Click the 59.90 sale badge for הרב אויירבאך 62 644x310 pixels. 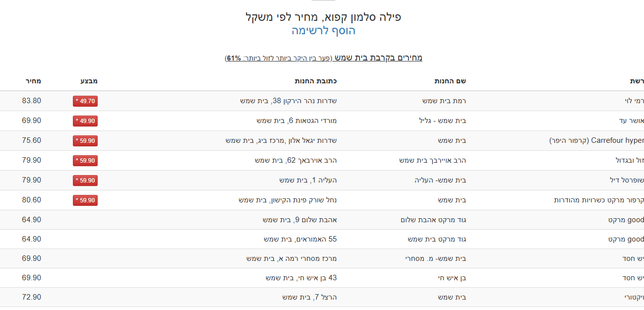tap(85, 161)
